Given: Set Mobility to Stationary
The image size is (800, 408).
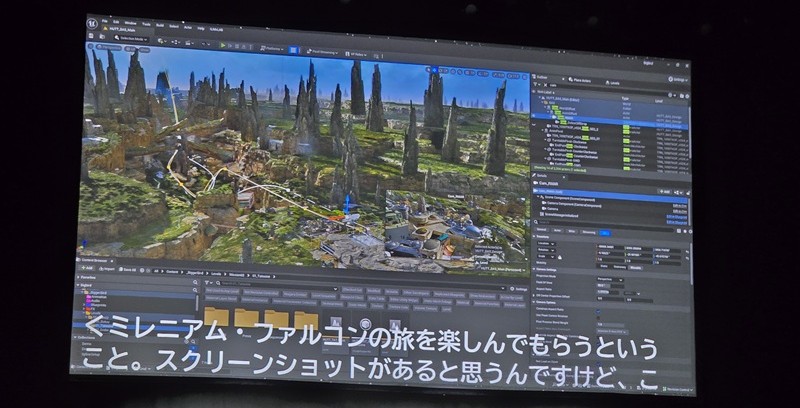Looking at the screenshot, I should pyautogui.click(x=619, y=267).
